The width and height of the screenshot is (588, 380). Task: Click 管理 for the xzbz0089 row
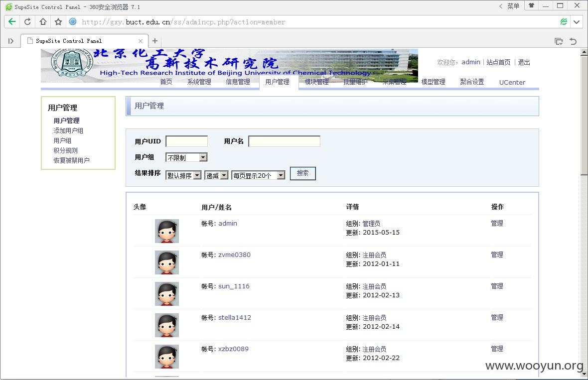click(x=497, y=349)
